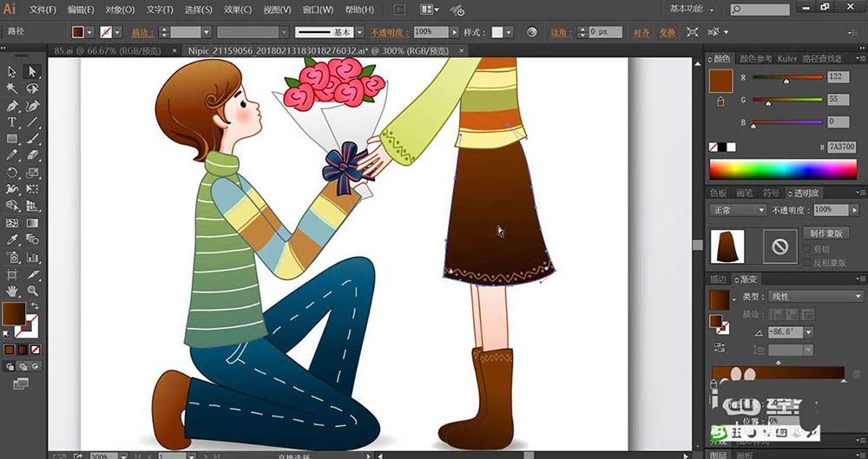Click the 制作蒙版 button

[x=826, y=233]
